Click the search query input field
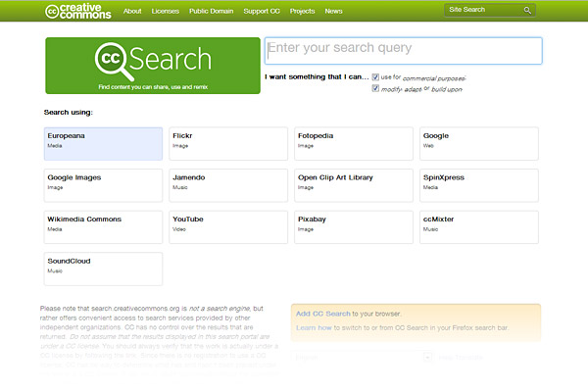Viewport: 588px width, 392px height. click(403, 50)
